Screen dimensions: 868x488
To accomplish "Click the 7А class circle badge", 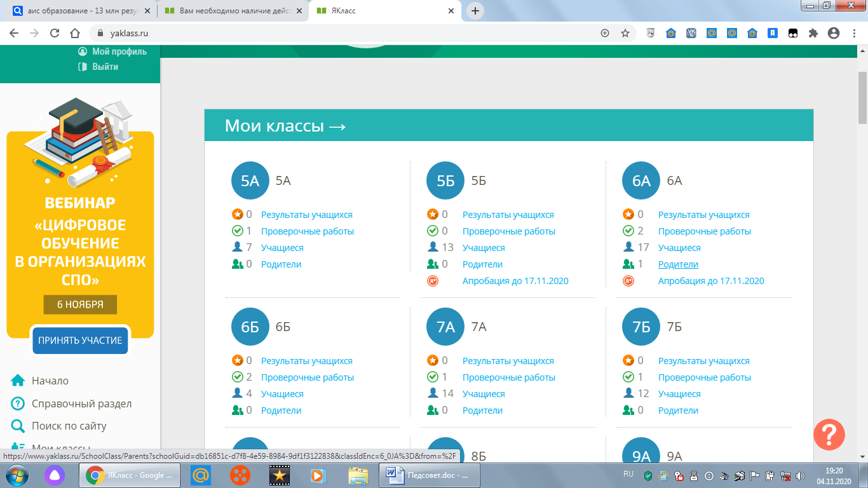I will point(446,327).
